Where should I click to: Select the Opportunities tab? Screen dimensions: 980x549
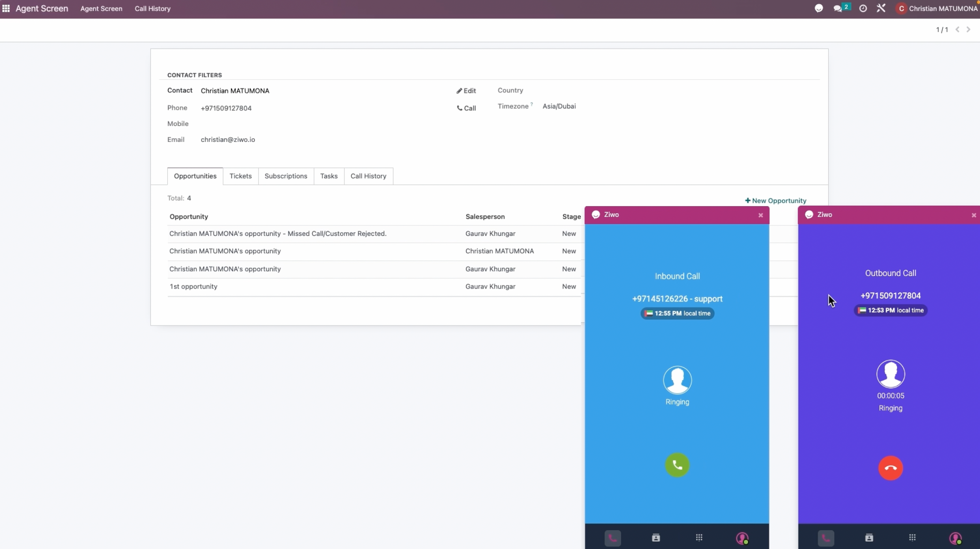195,176
